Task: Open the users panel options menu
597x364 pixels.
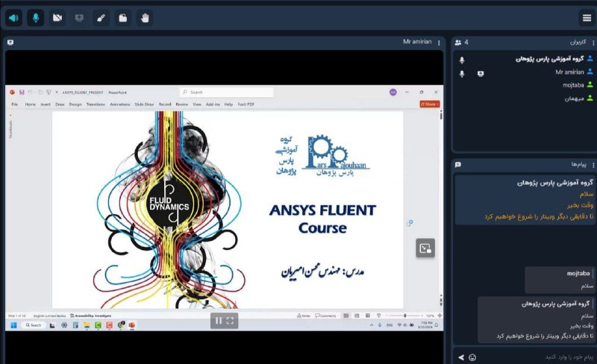Action: click(x=593, y=43)
